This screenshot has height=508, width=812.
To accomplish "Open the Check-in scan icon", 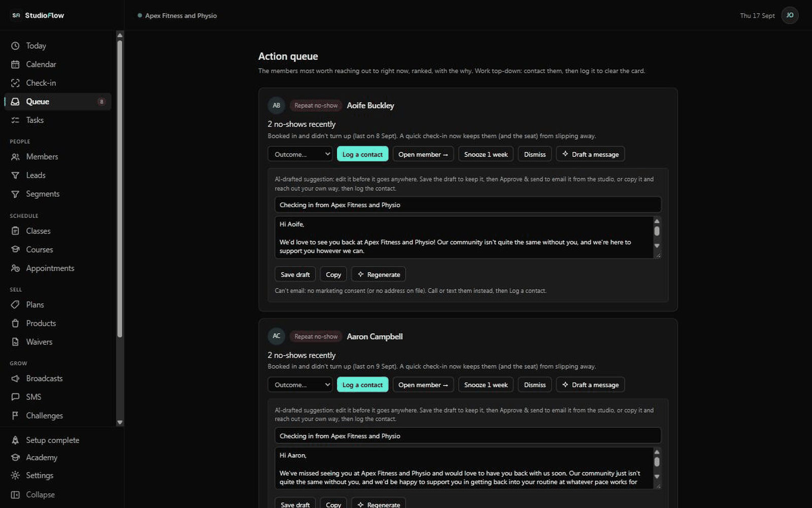I will point(15,83).
